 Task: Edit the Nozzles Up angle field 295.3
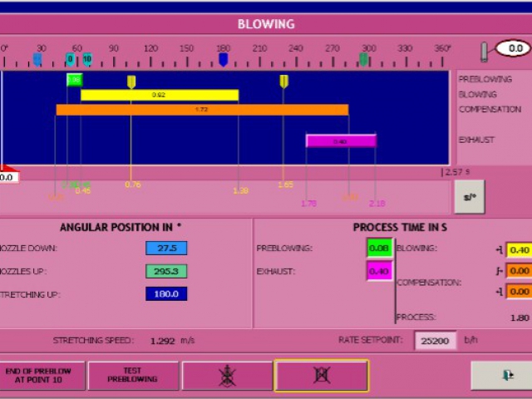[166, 271]
